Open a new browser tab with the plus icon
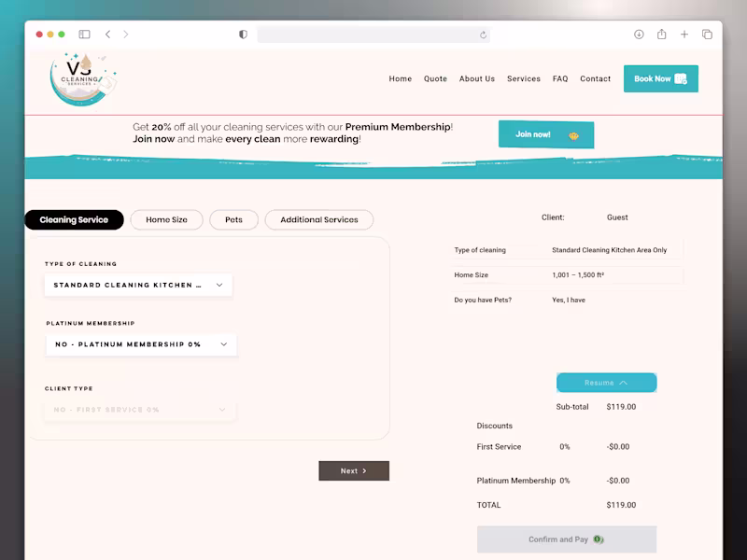Image resolution: width=747 pixels, height=560 pixels. pyautogui.click(x=684, y=34)
